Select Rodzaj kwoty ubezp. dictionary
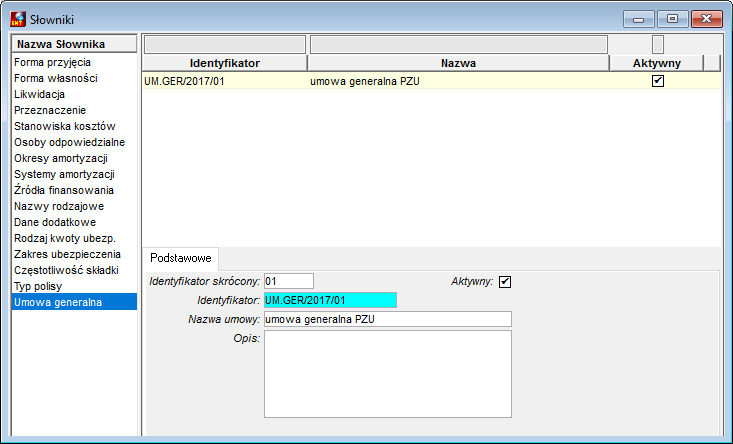 [65, 238]
